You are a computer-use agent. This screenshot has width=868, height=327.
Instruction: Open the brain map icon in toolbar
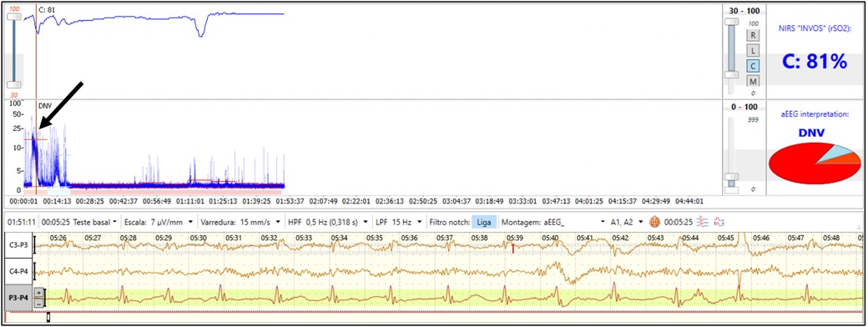655,222
